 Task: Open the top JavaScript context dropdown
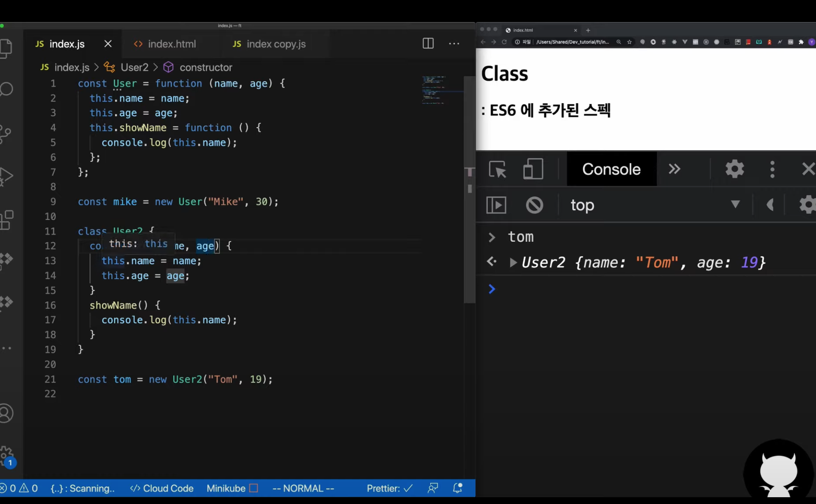(x=655, y=205)
